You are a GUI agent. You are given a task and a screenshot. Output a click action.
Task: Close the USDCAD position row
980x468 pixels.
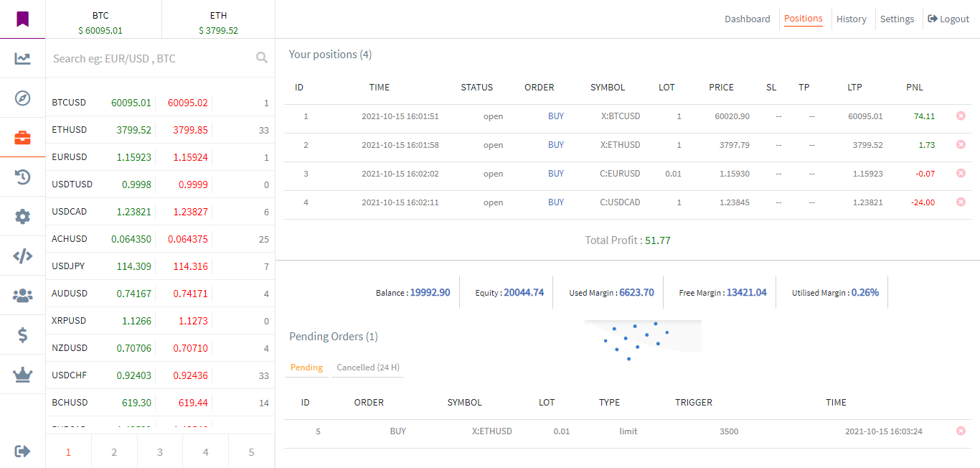coord(961,202)
